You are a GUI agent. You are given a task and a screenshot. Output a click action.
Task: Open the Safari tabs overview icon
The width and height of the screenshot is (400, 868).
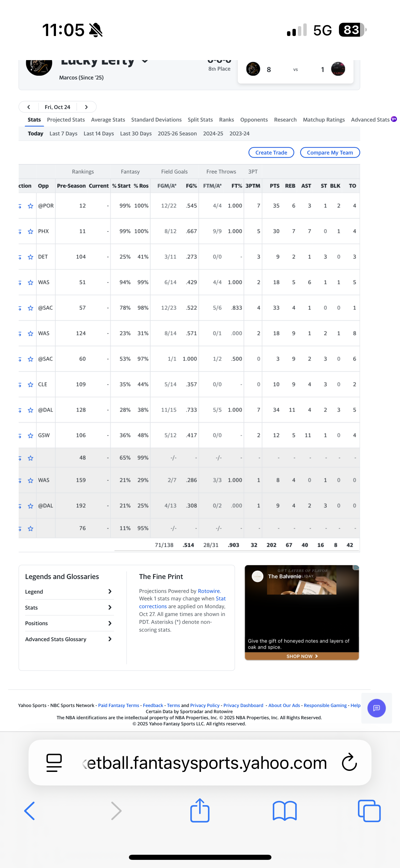point(369,811)
